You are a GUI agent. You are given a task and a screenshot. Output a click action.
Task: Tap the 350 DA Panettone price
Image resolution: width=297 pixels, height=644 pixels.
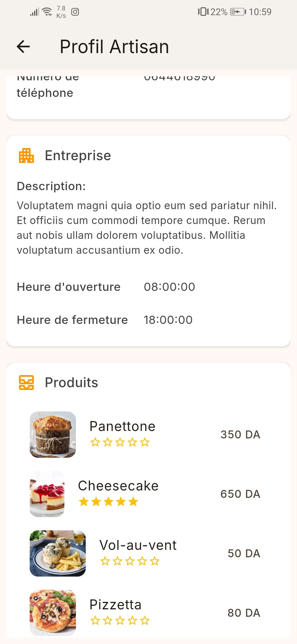pyautogui.click(x=240, y=435)
